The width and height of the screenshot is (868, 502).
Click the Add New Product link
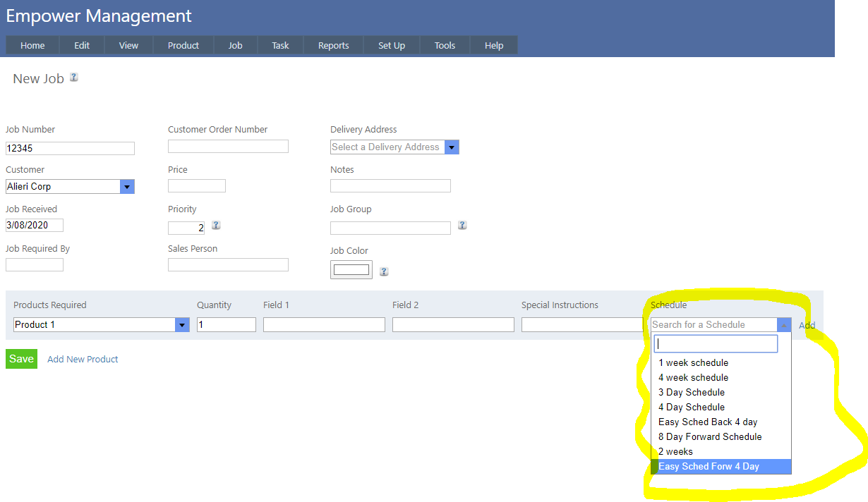pos(83,360)
